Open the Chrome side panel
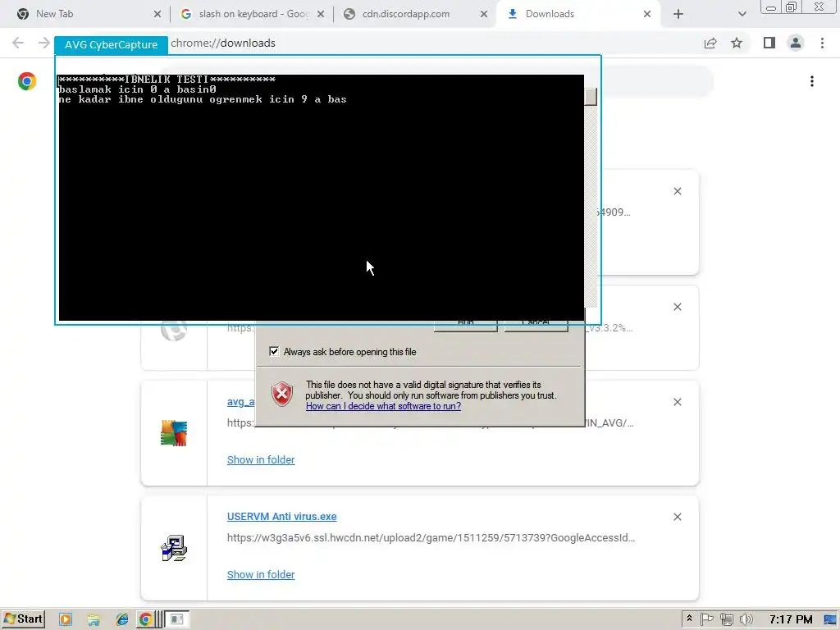Viewport: 840px width, 630px height. (769, 43)
